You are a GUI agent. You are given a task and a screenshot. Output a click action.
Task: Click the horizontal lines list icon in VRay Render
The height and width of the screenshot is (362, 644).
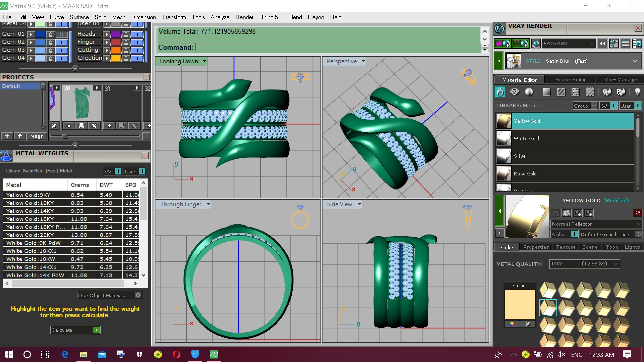point(626,44)
